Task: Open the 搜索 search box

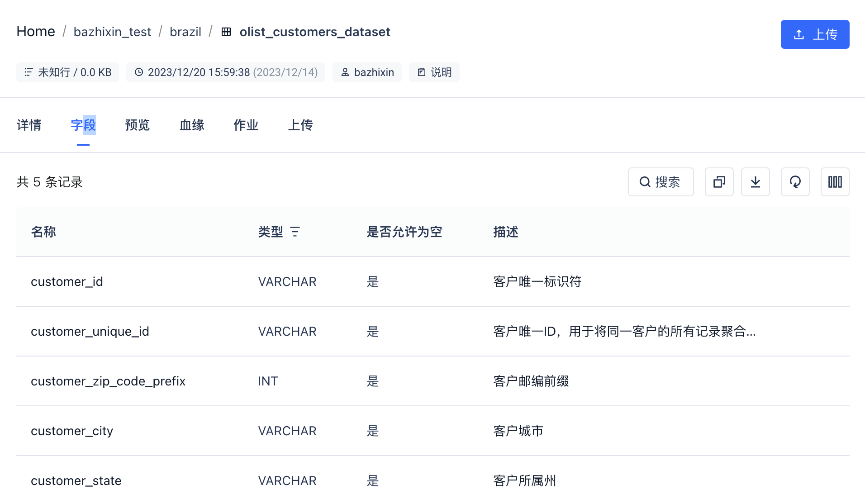Action: [661, 182]
